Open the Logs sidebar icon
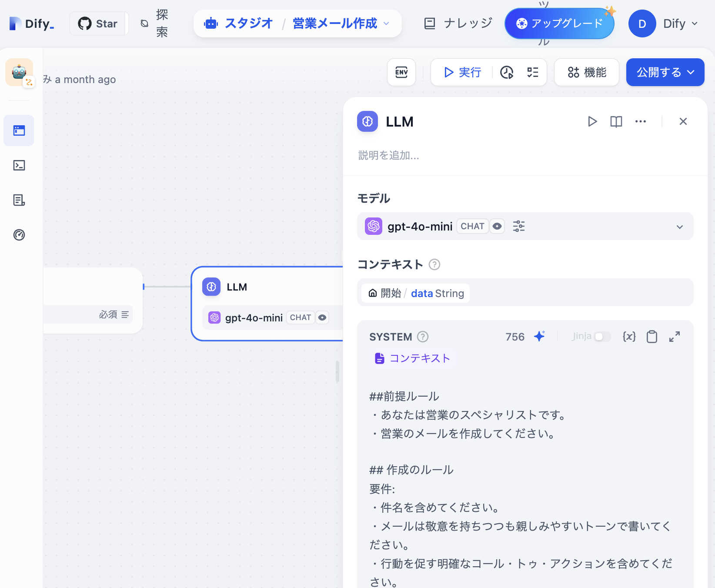 [x=18, y=200]
